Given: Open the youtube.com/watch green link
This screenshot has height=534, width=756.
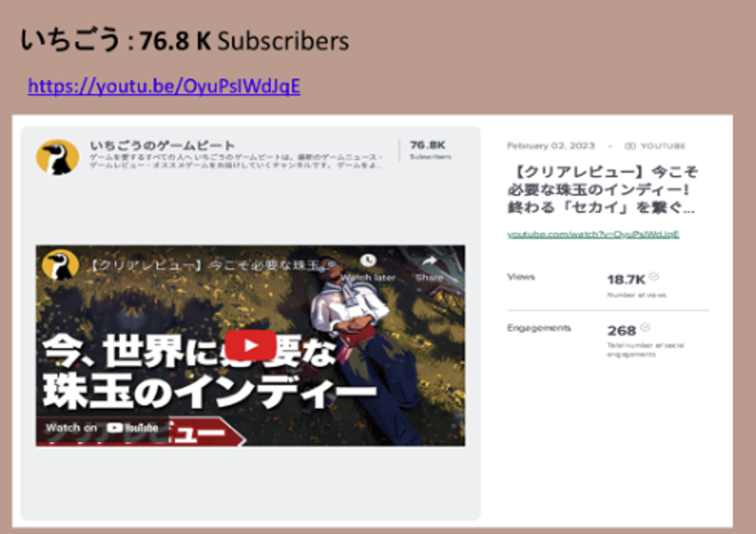Looking at the screenshot, I should 593,234.
